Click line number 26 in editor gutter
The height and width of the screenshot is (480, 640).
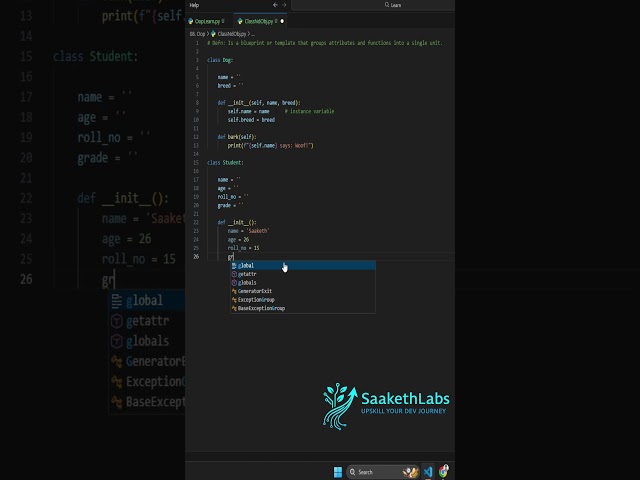coord(196,256)
